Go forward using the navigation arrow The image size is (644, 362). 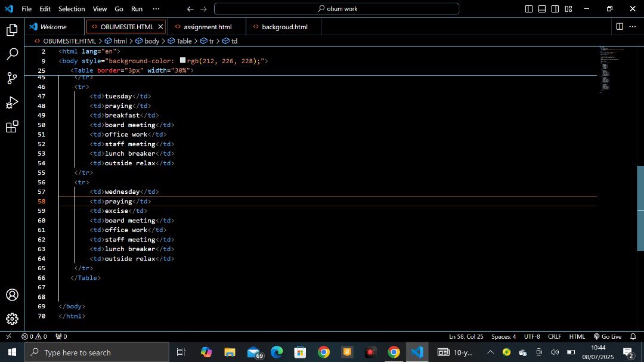pos(203,8)
